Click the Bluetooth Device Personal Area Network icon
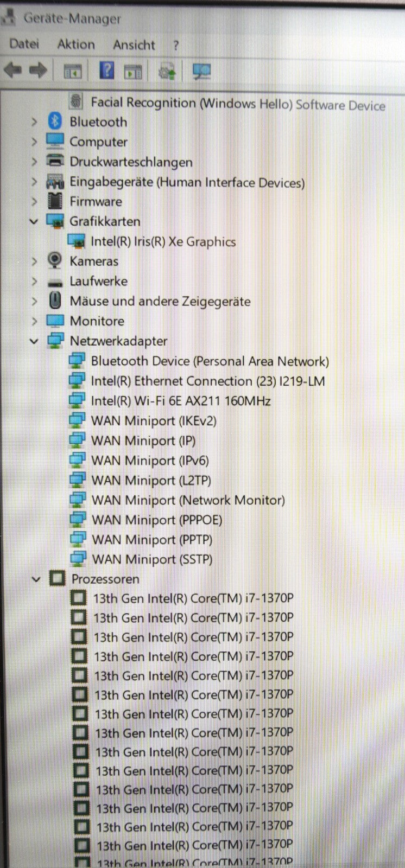 pos(77,360)
